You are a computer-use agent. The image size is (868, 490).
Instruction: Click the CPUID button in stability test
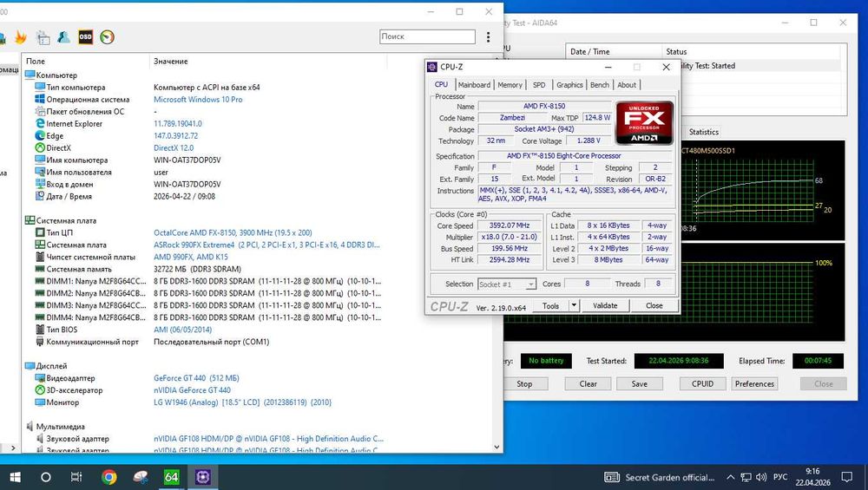(x=702, y=384)
